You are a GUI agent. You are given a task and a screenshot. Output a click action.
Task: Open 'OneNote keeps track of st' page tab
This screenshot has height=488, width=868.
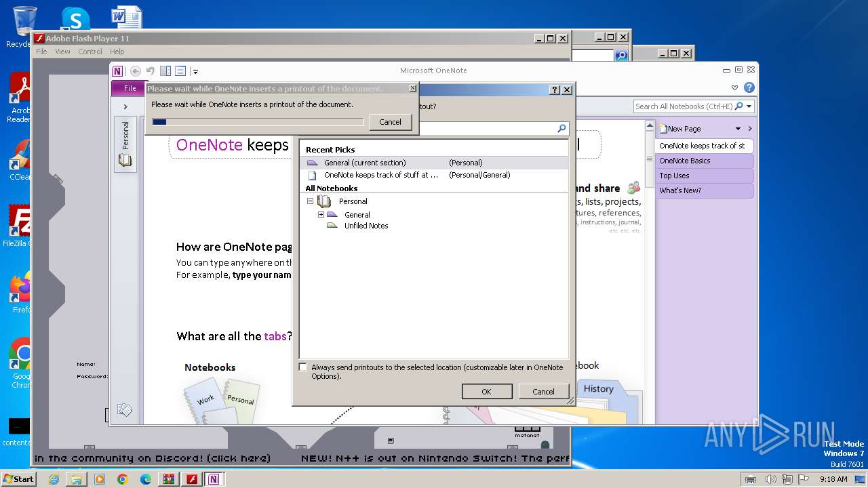(x=704, y=146)
